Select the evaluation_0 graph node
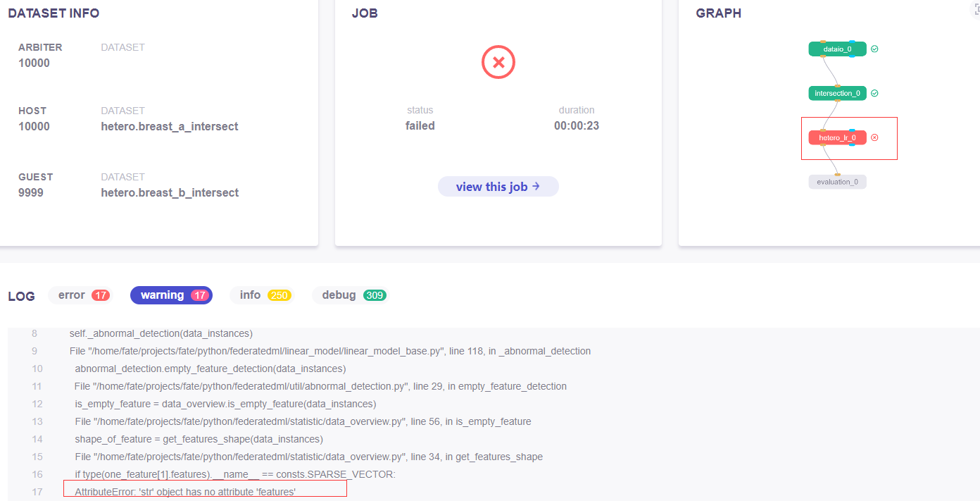Image resolution: width=980 pixels, height=501 pixels. click(x=837, y=181)
